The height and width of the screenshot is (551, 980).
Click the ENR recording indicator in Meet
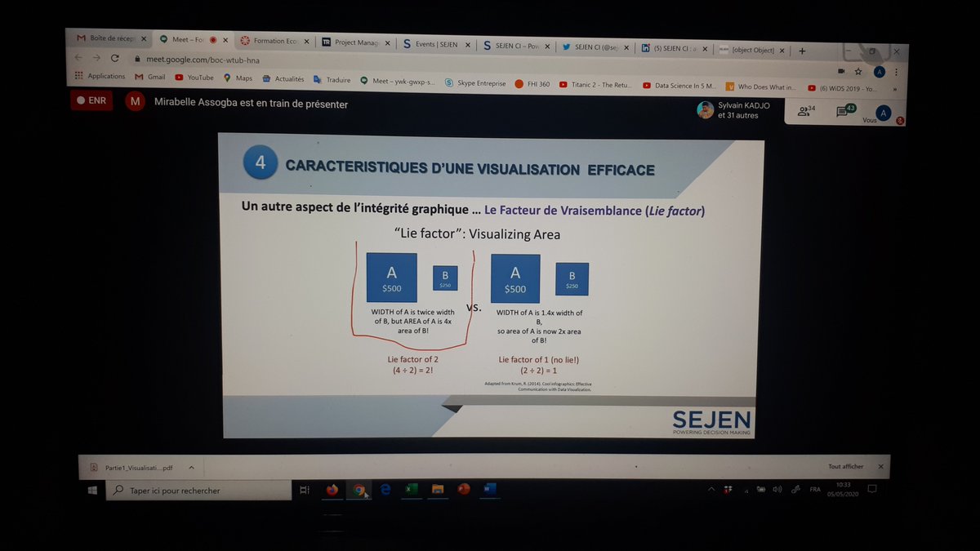[91, 100]
